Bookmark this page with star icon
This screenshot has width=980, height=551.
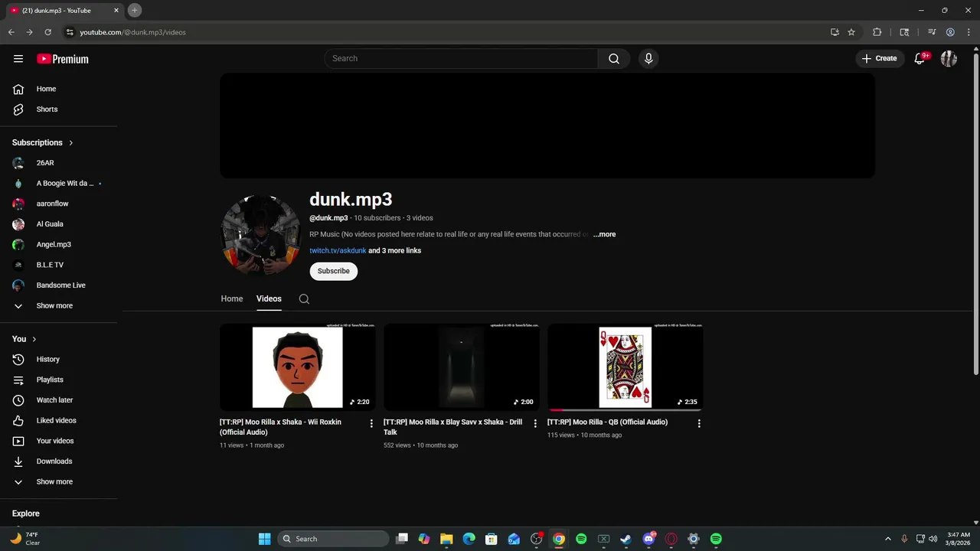(851, 32)
